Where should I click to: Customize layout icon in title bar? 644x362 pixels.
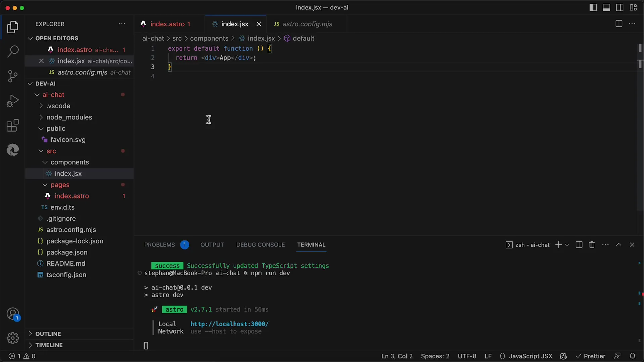click(633, 7)
